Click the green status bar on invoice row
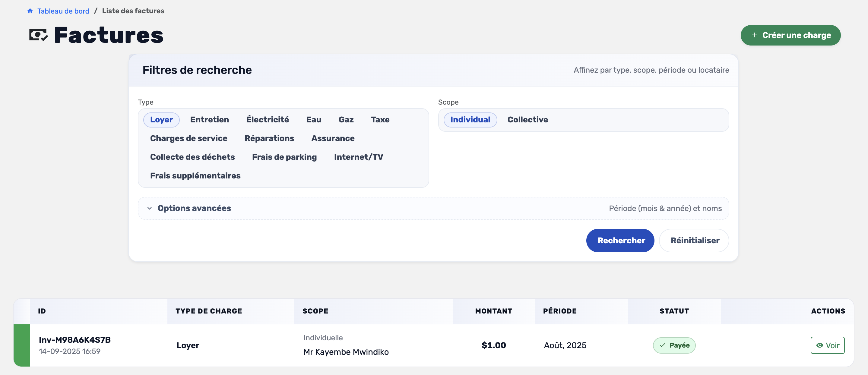This screenshot has width=868, height=375. (22, 345)
